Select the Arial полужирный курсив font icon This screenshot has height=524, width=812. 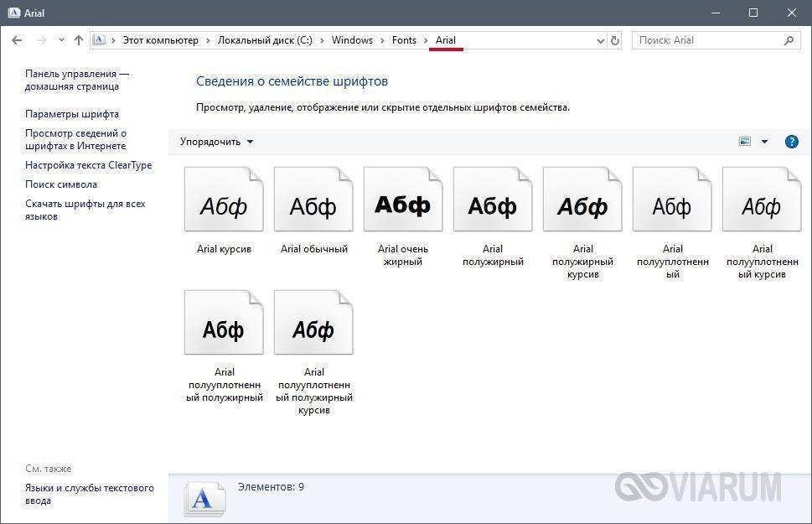582,201
